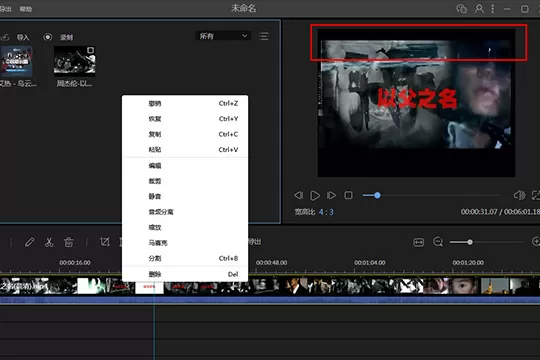Click the scissors split tool
The width and height of the screenshot is (540, 360).
(49, 242)
